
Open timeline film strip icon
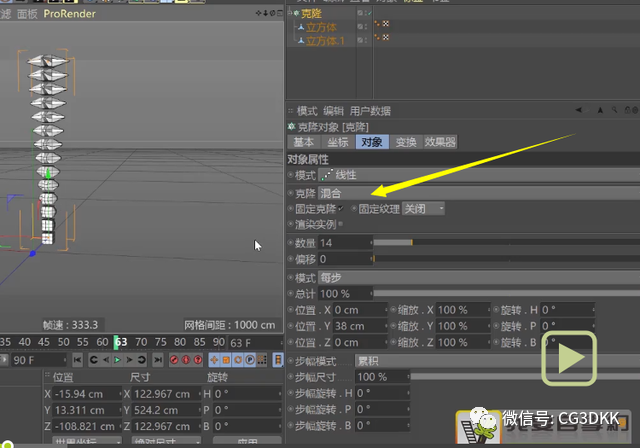(278, 360)
